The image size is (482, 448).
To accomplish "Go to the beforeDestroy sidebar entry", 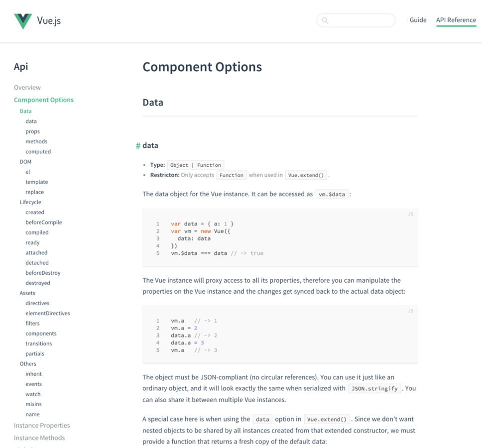I will click(43, 273).
